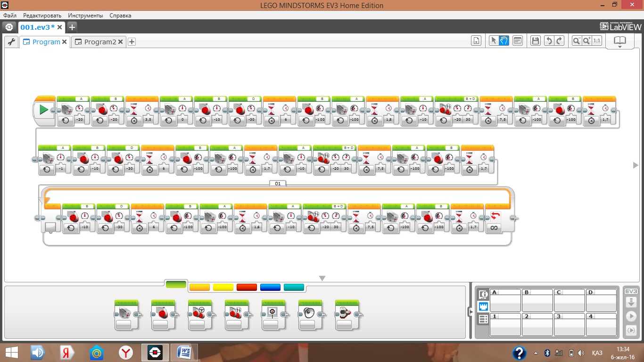Switch to the Program tab
This screenshot has height=362, width=644.
coord(45,42)
